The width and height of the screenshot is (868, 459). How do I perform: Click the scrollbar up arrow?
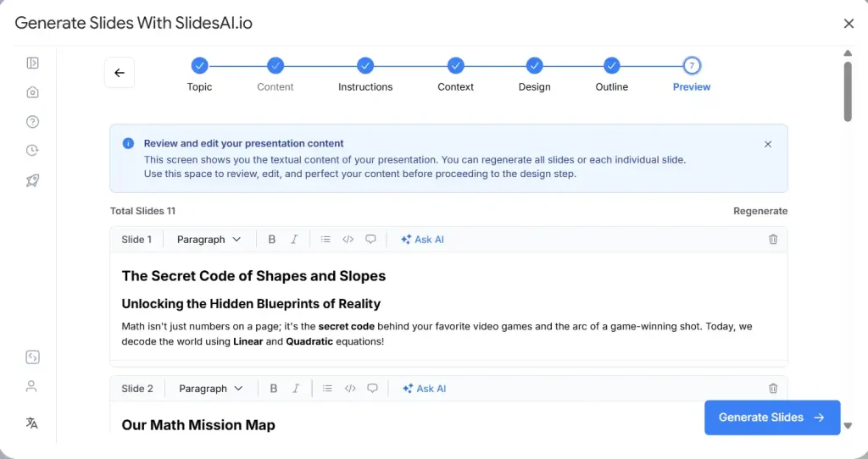pyautogui.click(x=848, y=53)
